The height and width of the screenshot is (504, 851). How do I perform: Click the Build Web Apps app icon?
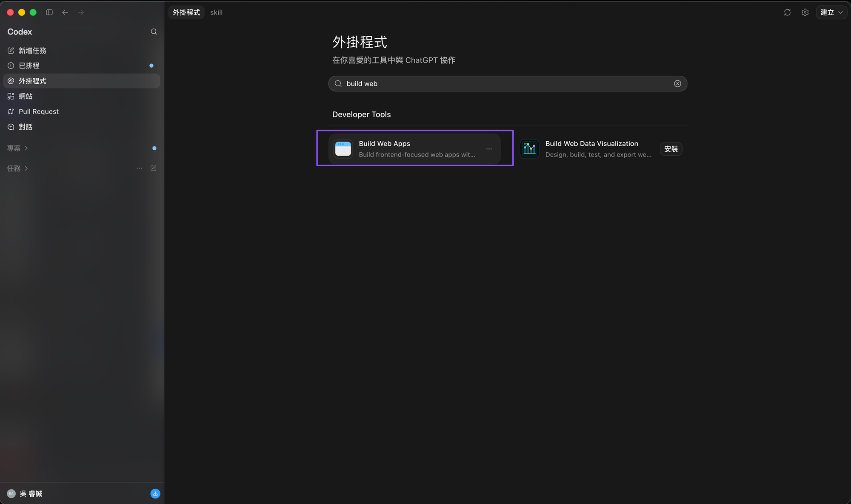pyautogui.click(x=343, y=149)
